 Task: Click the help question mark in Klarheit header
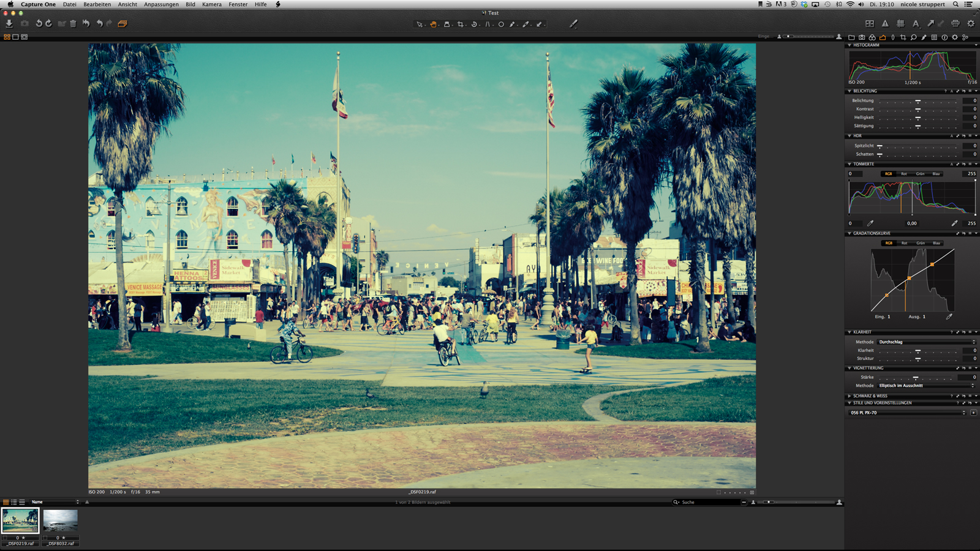[x=951, y=332]
